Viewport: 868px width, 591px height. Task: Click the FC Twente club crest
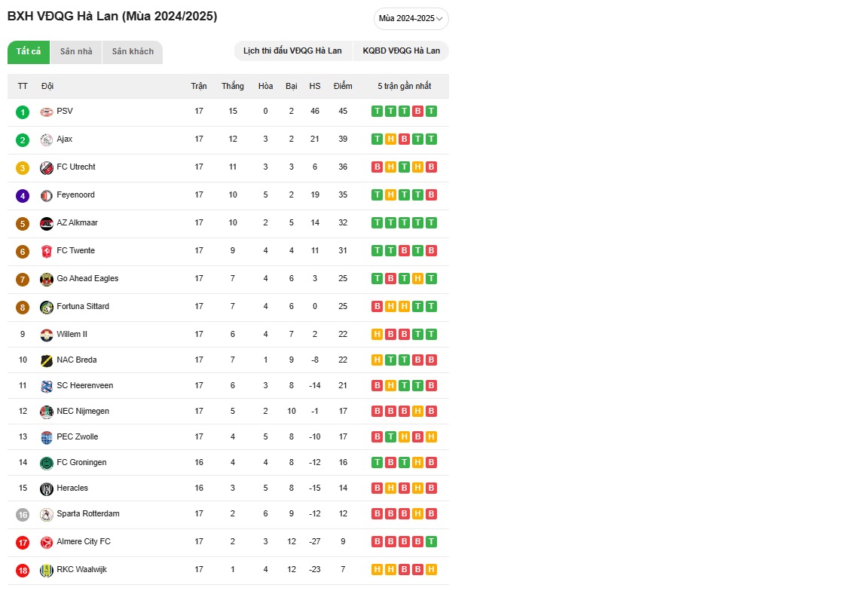47,252
